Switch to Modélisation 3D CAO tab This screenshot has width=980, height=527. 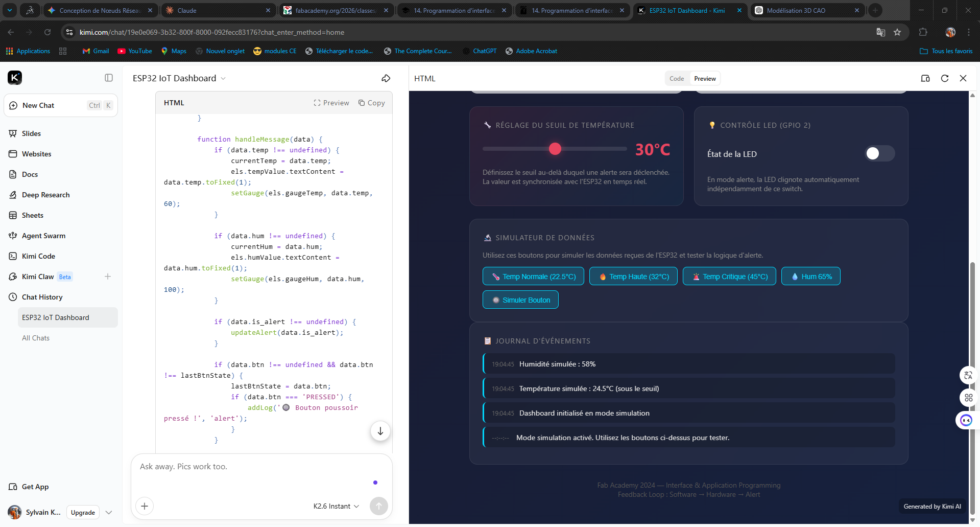(807, 10)
